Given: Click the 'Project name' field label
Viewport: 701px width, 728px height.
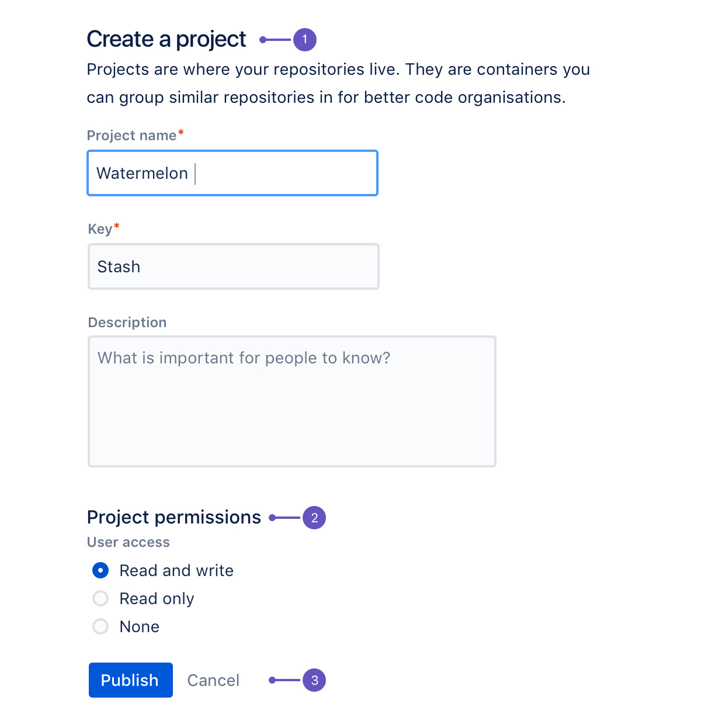Looking at the screenshot, I should point(132,136).
